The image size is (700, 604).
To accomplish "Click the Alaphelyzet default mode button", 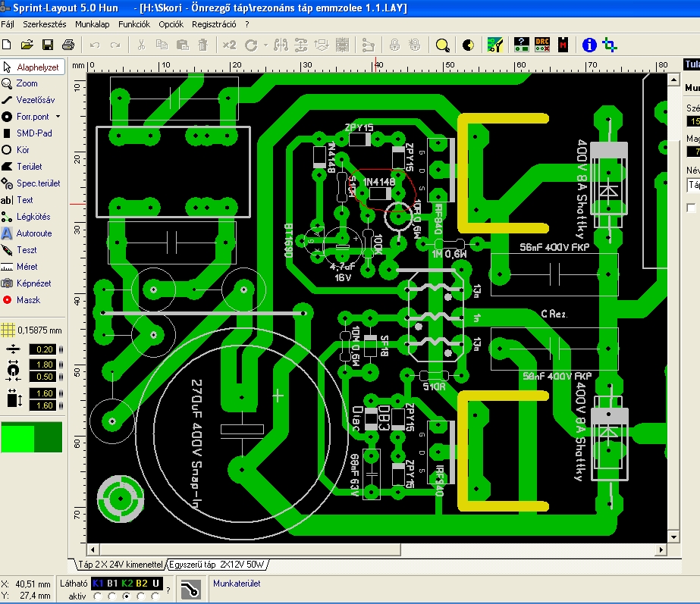I will pyautogui.click(x=33, y=67).
